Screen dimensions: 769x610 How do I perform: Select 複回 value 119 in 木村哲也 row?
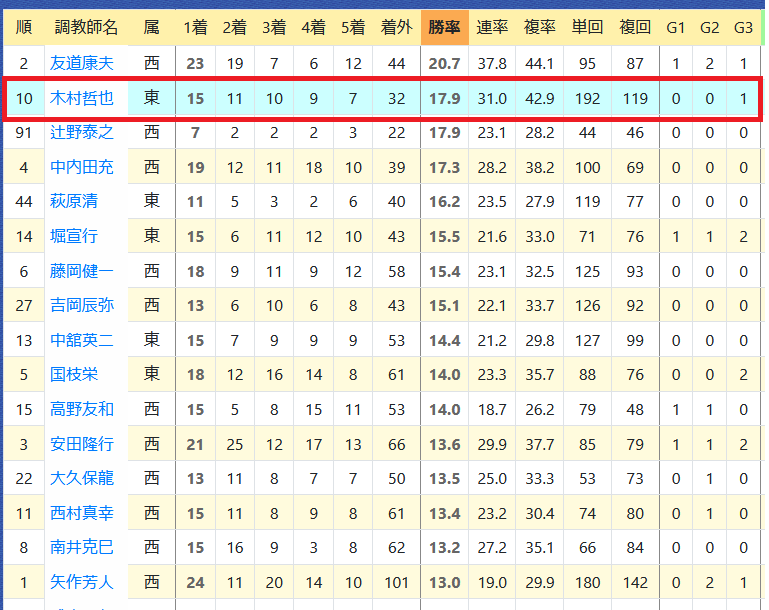click(635, 99)
